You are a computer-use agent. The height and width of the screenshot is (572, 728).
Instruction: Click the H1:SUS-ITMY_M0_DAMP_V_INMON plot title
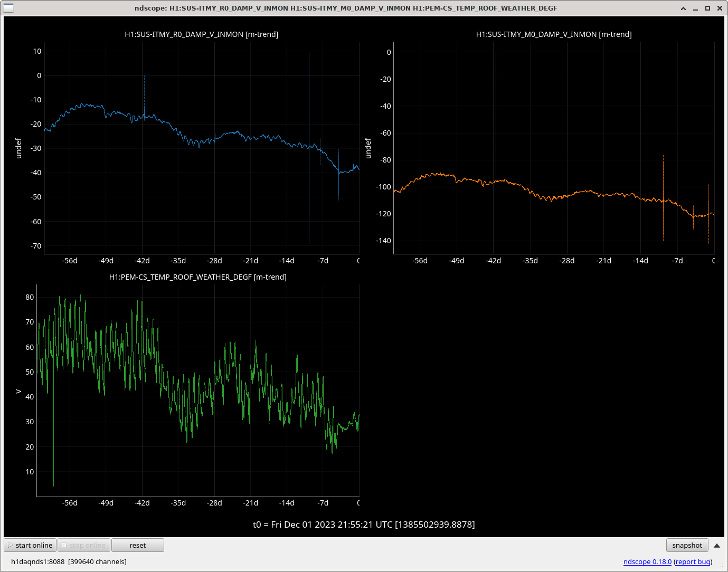pos(554,34)
